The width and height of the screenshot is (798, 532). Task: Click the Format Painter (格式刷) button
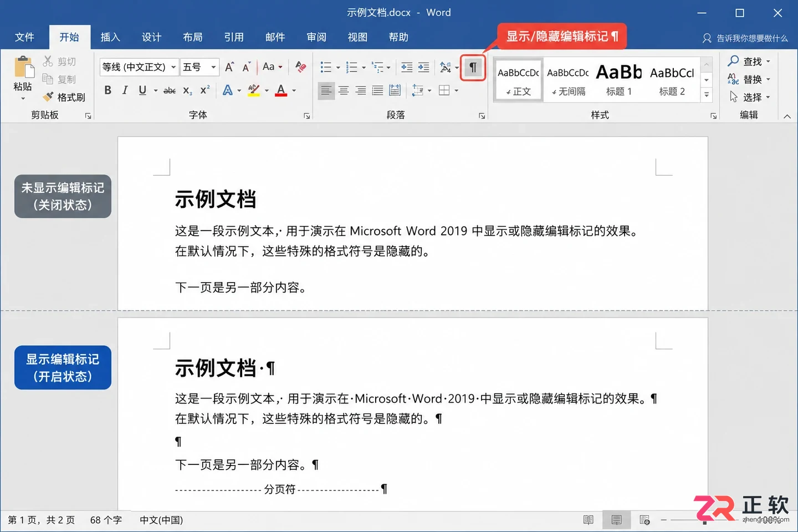pos(65,97)
